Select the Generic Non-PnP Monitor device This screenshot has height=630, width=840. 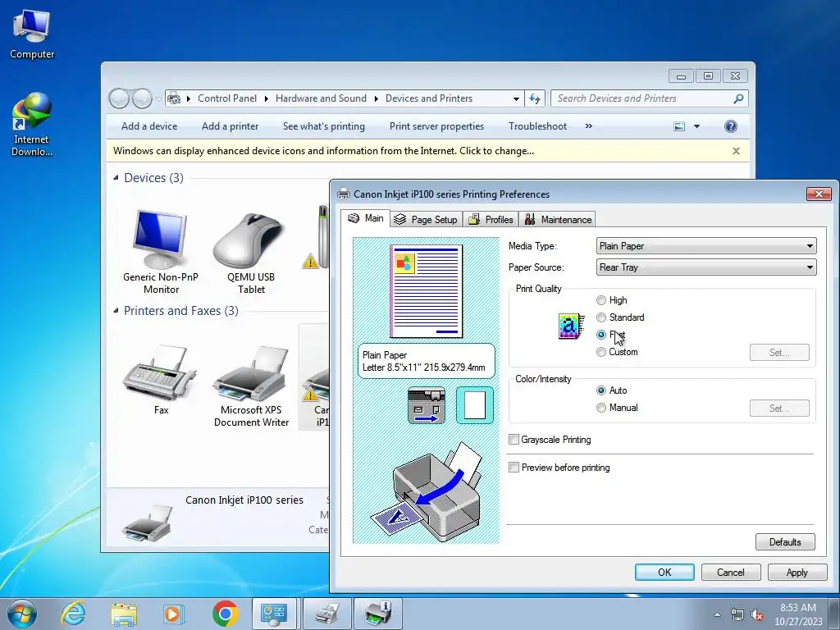pyautogui.click(x=161, y=252)
